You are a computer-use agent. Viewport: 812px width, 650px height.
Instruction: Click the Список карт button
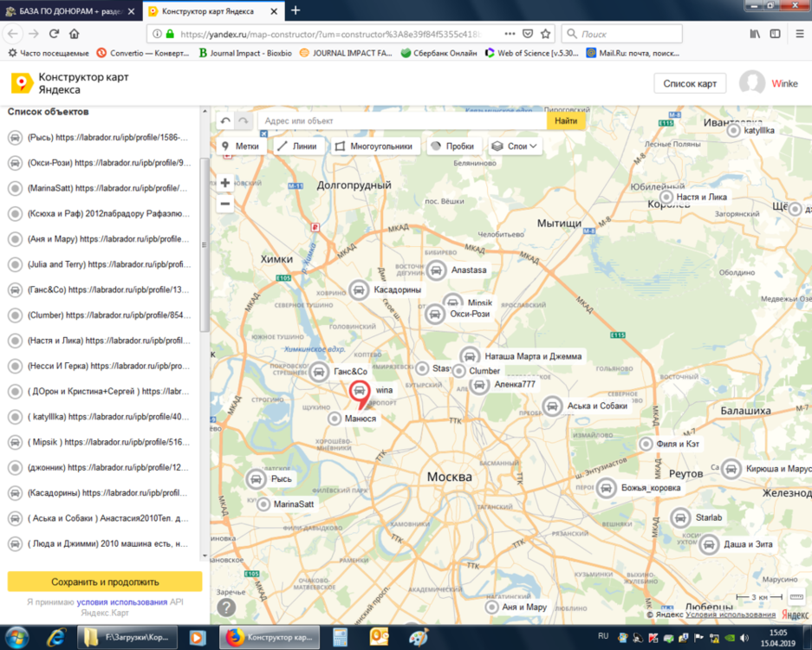coord(690,83)
